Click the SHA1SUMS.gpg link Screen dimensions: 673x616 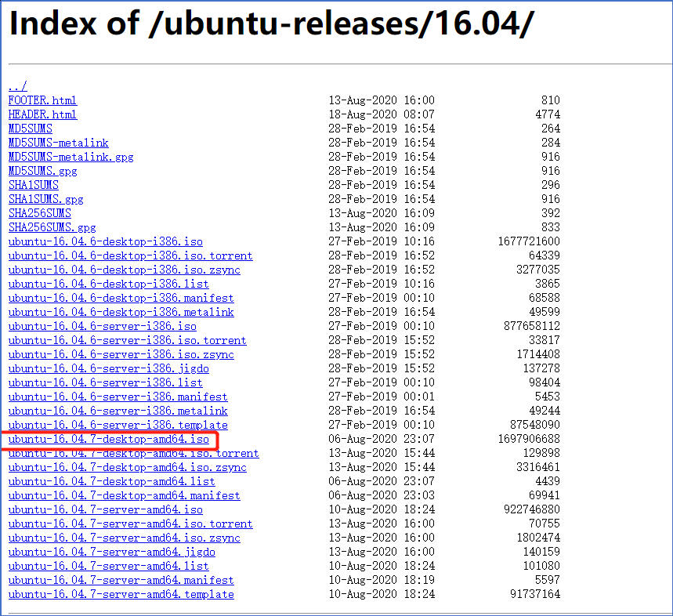45,198
